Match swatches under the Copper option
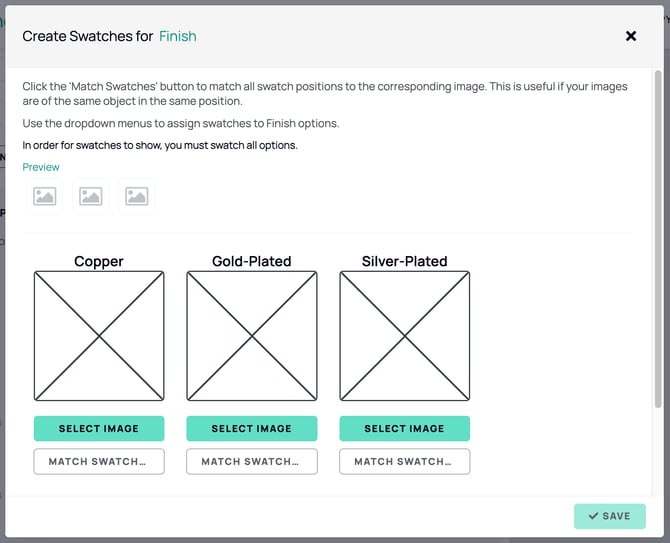670x543 pixels. [99, 461]
